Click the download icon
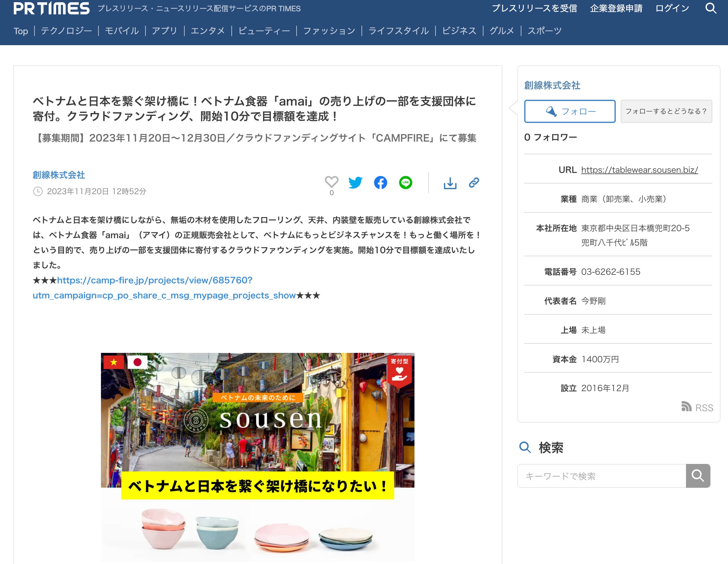The image size is (728, 564). (x=450, y=183)
